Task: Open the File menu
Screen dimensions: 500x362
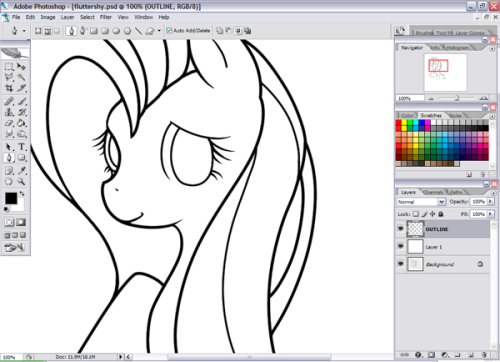Action: pyautogui.click(x=16, y=17)
